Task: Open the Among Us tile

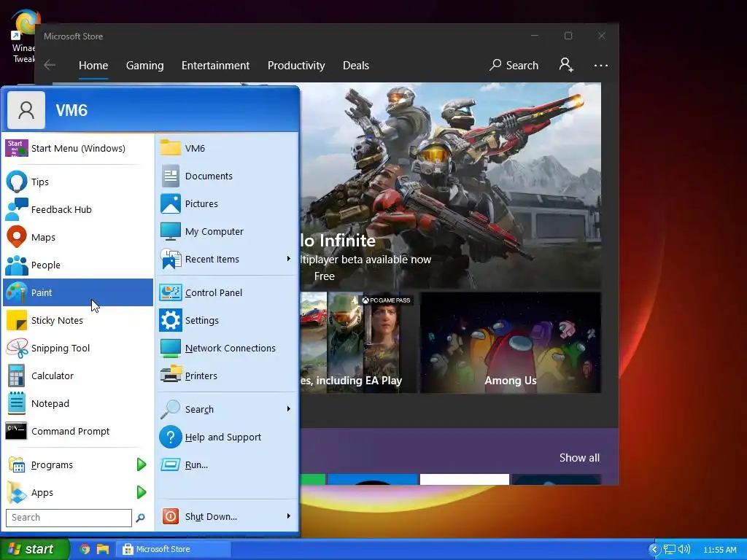Action: click(510, 343)
